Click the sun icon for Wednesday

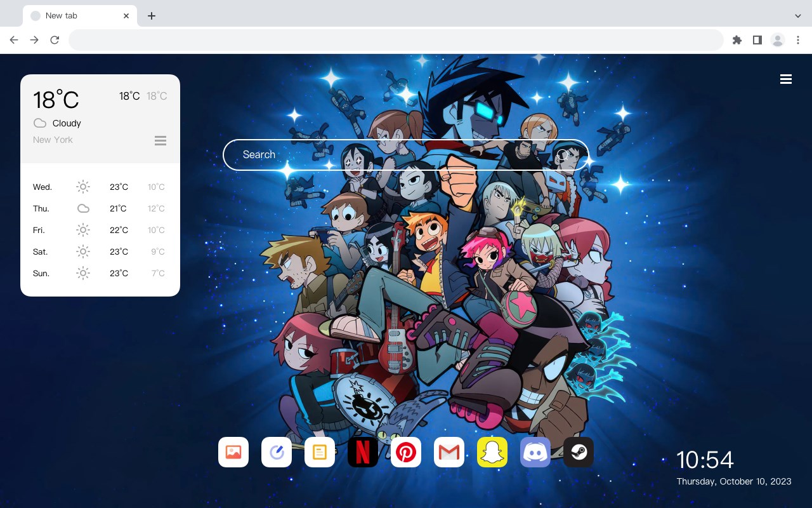pos(83,187)
